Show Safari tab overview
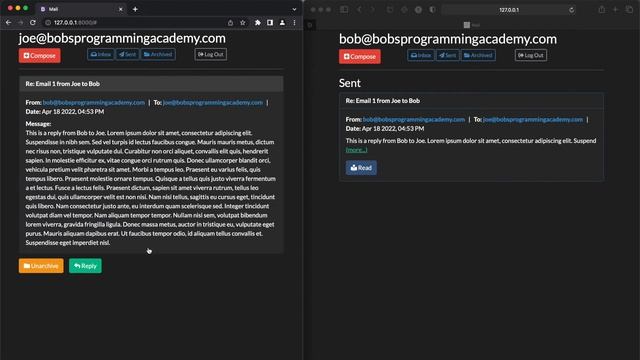This screenshot has height=360, width=640. (629, 9)
